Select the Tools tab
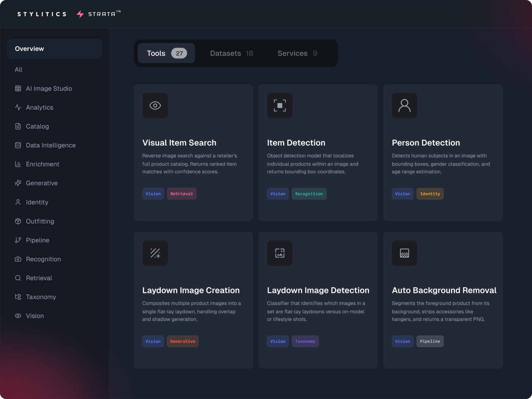 point(166,53)
